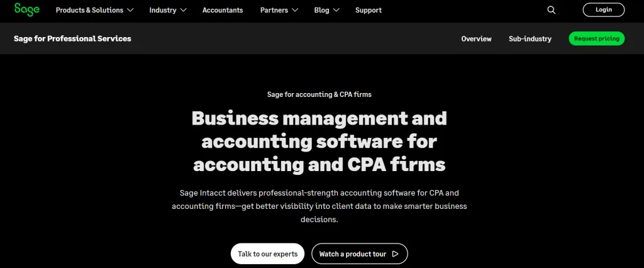Open the Accountants menu item
Screen dimensions: 644x268
point(223,10)
